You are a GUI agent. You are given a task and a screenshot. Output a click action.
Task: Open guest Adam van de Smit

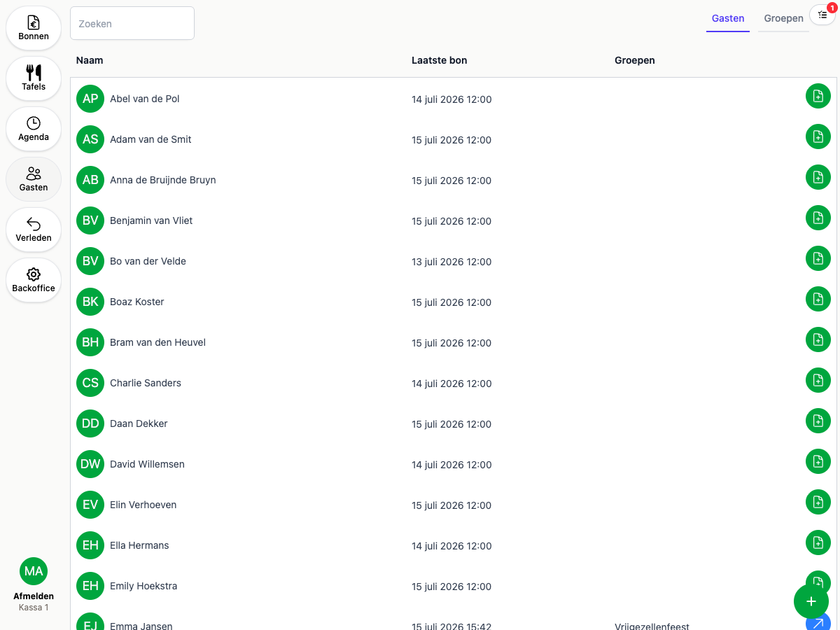[x=150, y=139]
